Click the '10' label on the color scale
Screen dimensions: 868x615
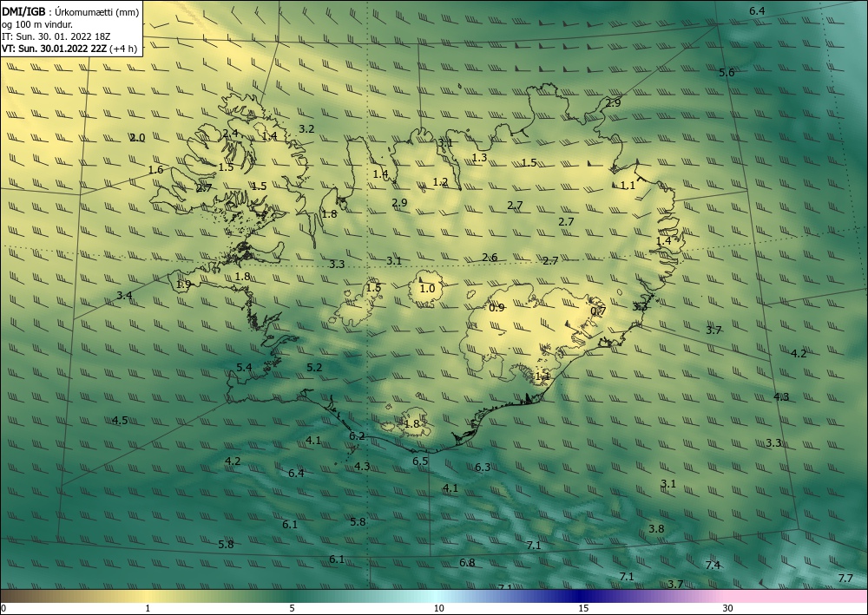[438, 608]
